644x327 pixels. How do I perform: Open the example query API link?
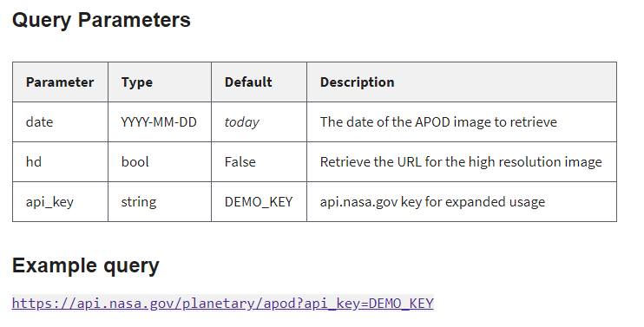click(x=222, y=304)
